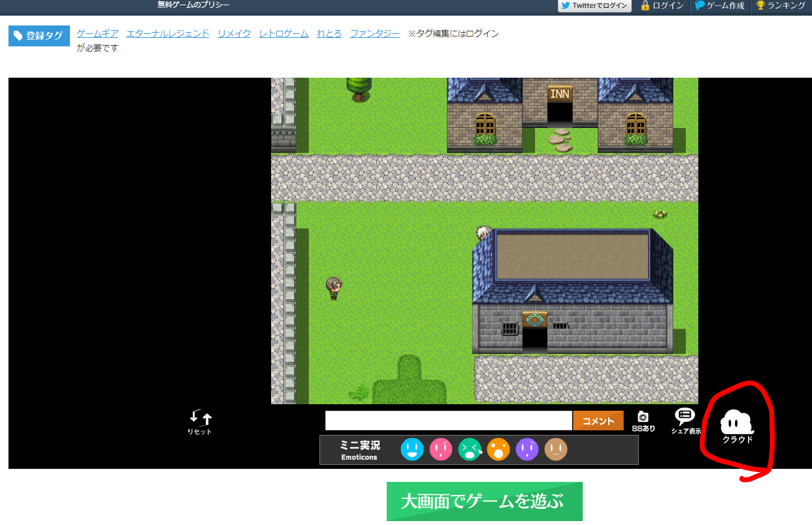Open the クラウド cloud save icon

[x=737, y=427]
